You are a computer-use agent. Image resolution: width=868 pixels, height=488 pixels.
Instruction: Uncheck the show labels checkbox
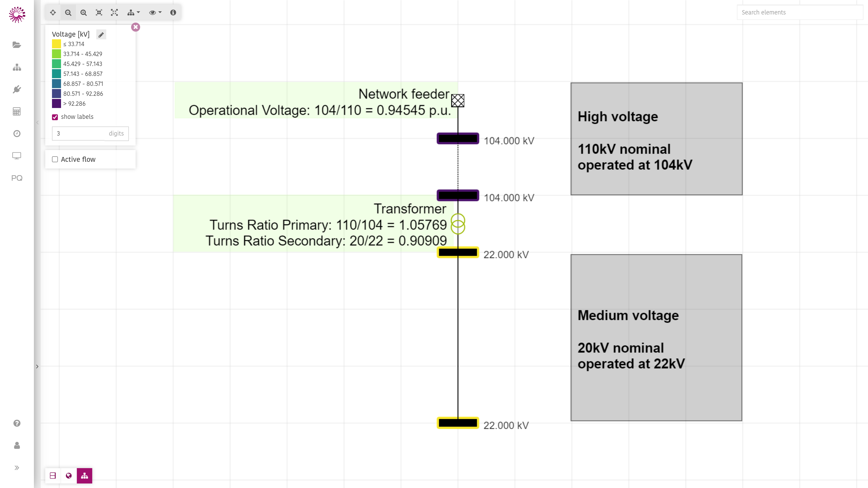(x=55, y=117)
